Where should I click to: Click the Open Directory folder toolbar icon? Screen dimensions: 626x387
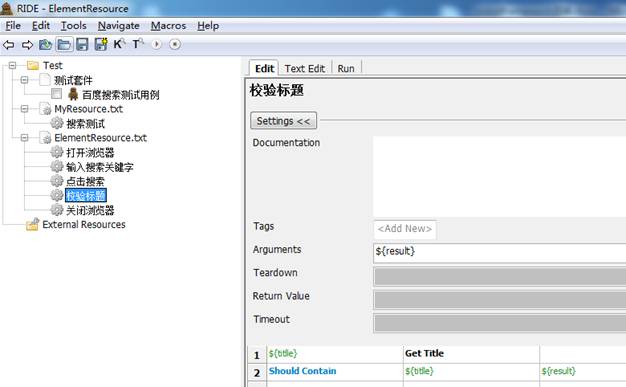(x=64, y=44)
